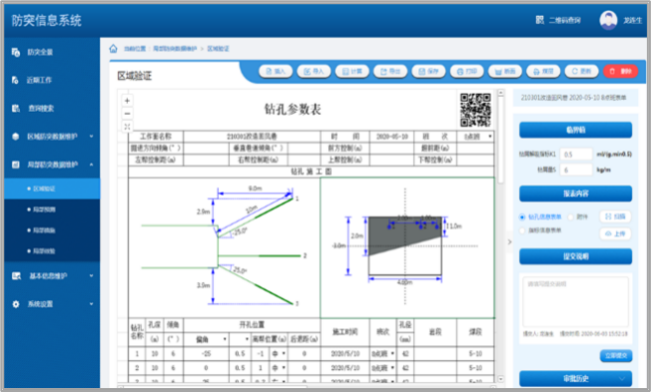Expand the 审批历史 section chevron

(622, 378)
